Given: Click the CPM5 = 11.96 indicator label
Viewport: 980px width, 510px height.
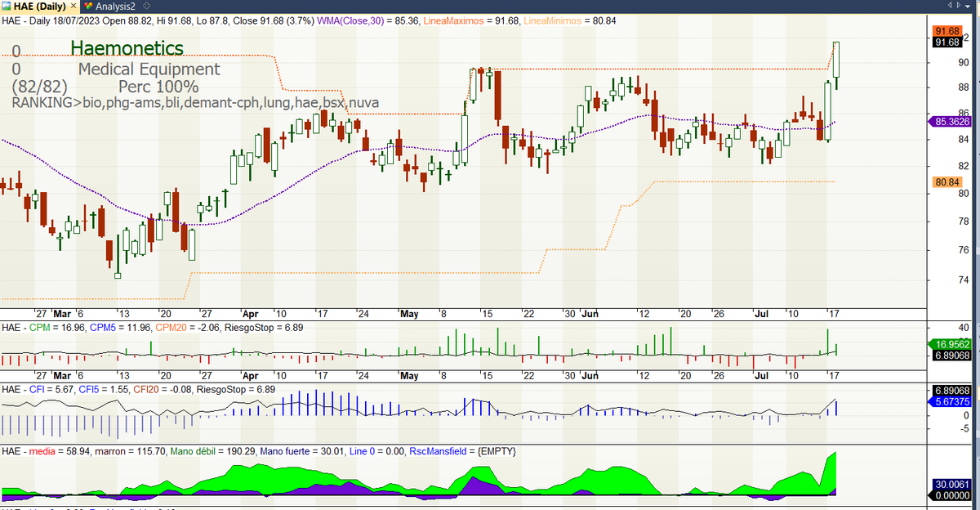Looking at the screenshot, I should (x=119, y=328).
